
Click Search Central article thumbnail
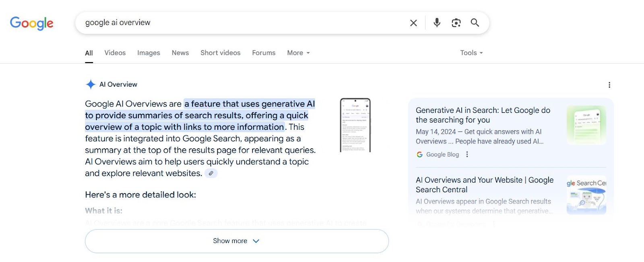pos(586,195)
